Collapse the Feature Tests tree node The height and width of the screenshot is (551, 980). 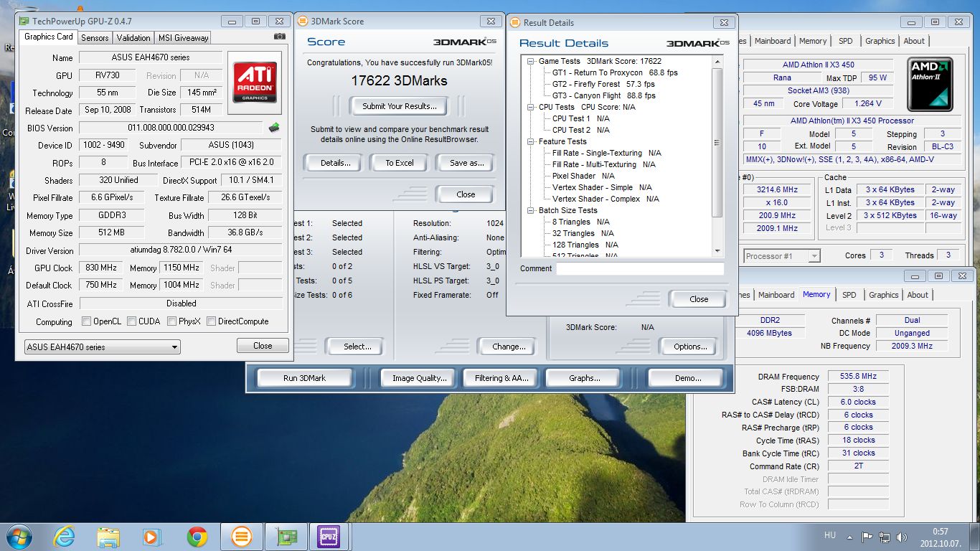coord(531,142)
